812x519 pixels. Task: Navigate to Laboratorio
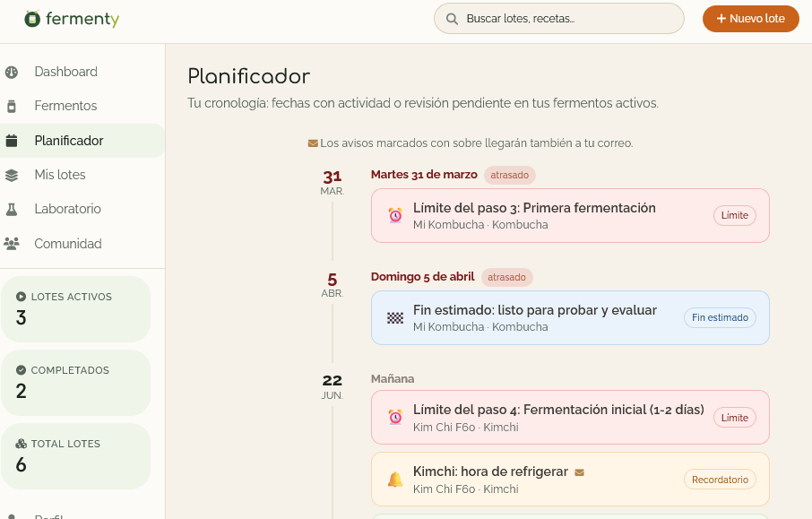click(82, 209)
